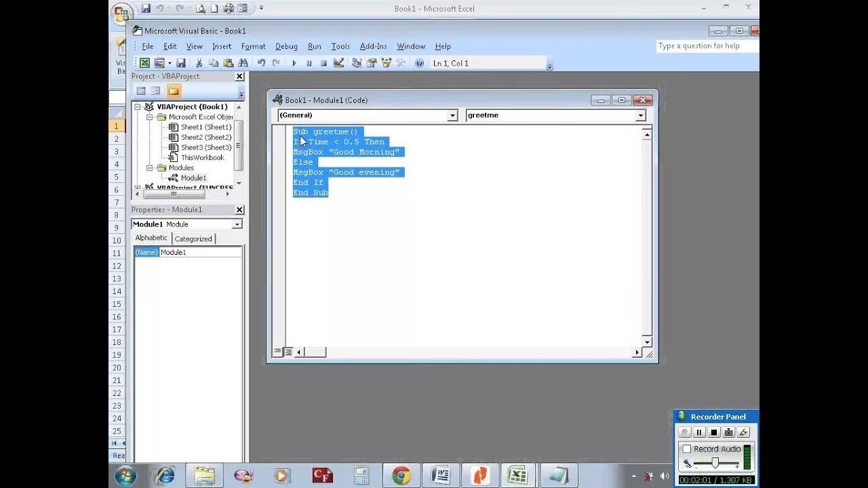Select Module1 in project tree
Viewport: 868px width, 488px height.
click(x=193, y=178)
